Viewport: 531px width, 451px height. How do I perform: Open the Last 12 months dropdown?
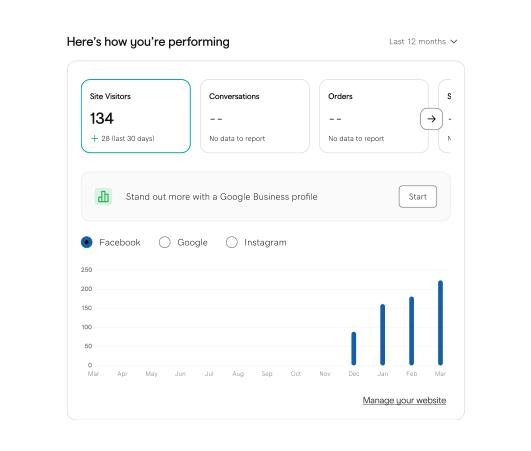(x=423, y=42)
